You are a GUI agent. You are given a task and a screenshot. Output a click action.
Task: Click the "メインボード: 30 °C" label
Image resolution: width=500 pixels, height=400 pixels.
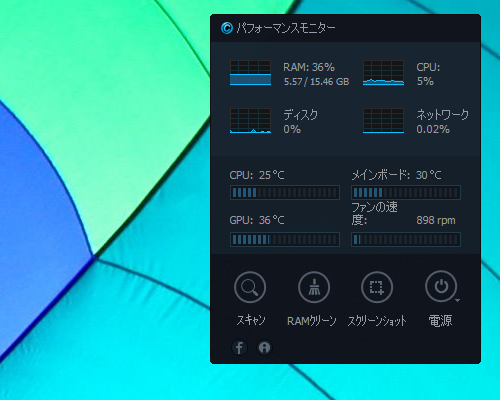[396, 175]
